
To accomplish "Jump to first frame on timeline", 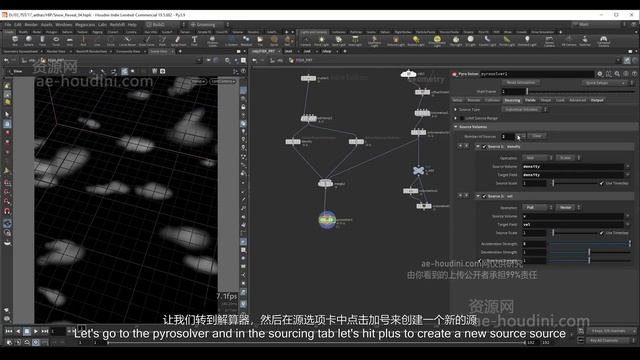I will click(9, 331).
